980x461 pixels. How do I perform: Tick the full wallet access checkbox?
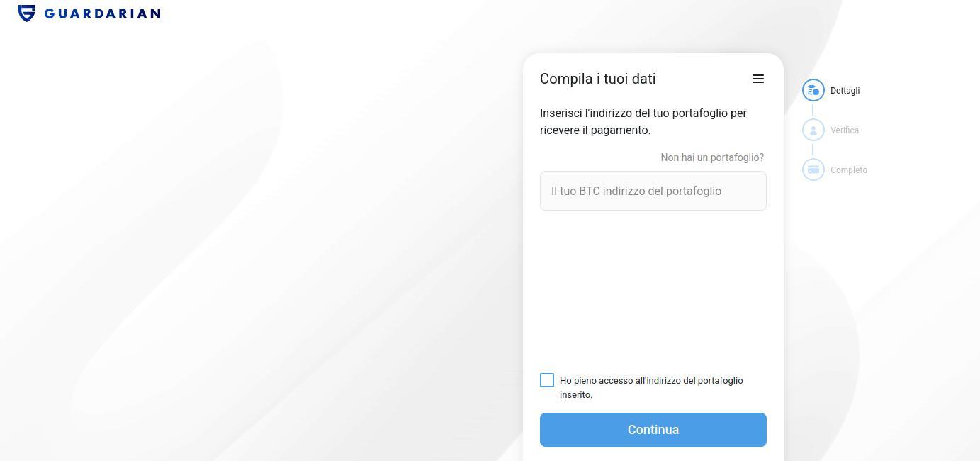pos(547,380)
